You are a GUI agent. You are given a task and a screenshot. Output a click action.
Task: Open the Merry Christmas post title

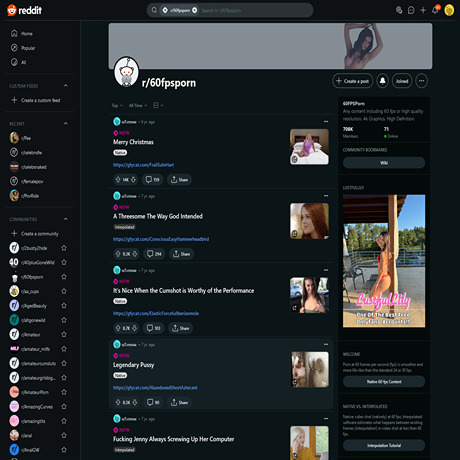[x=133, y=142]
